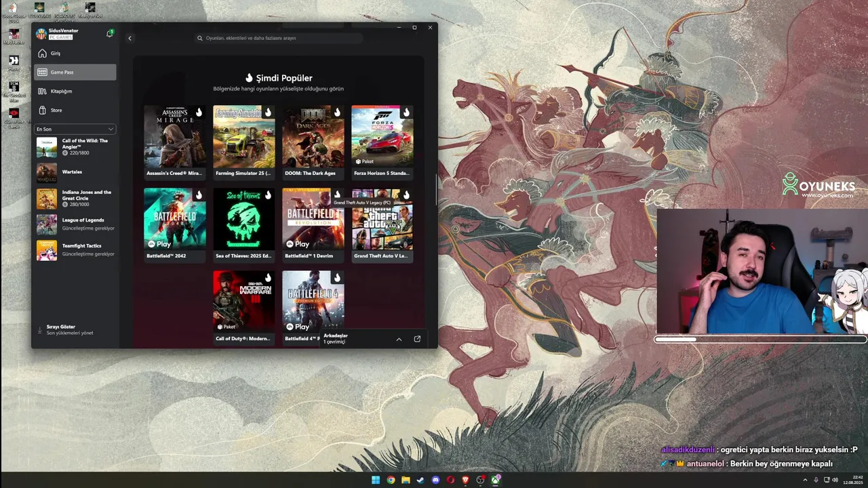Click Şimdi Popüler section heading
Screen dimensions: 868x488
tap(279, 78)
